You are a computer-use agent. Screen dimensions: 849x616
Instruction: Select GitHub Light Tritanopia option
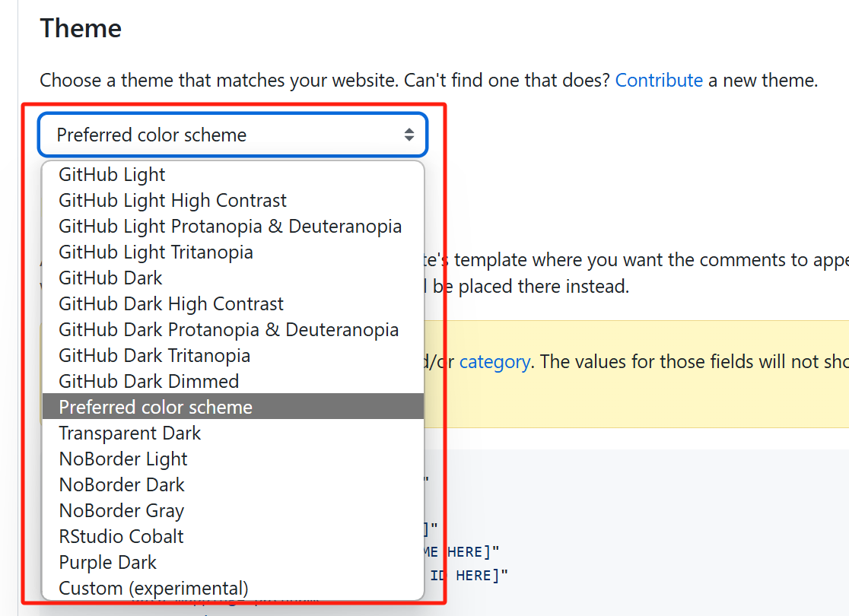click(x=156, y=252)
